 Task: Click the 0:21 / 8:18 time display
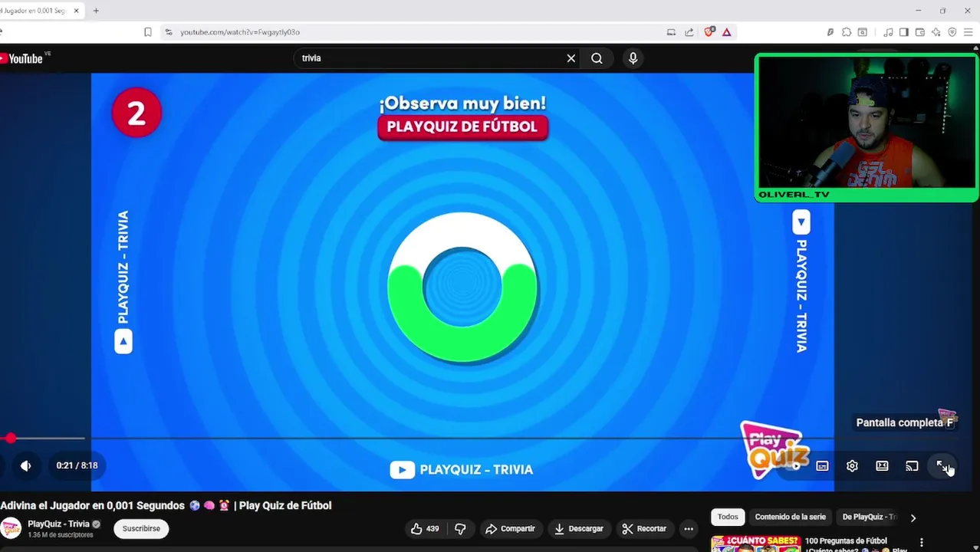click(x=77, y=465)
